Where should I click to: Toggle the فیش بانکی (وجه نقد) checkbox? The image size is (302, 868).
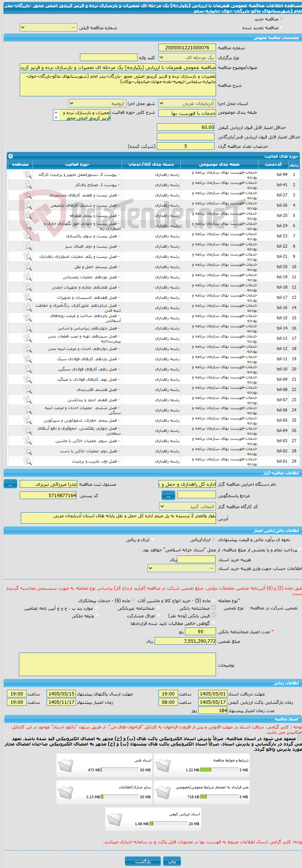click(213, 615)
